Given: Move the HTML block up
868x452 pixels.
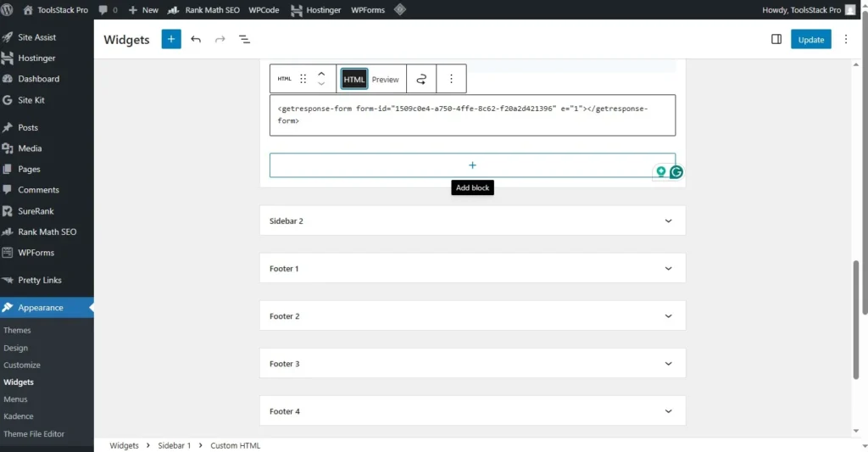Looking at the screenshot, I should pyautogui.click(x=321, y=73).
